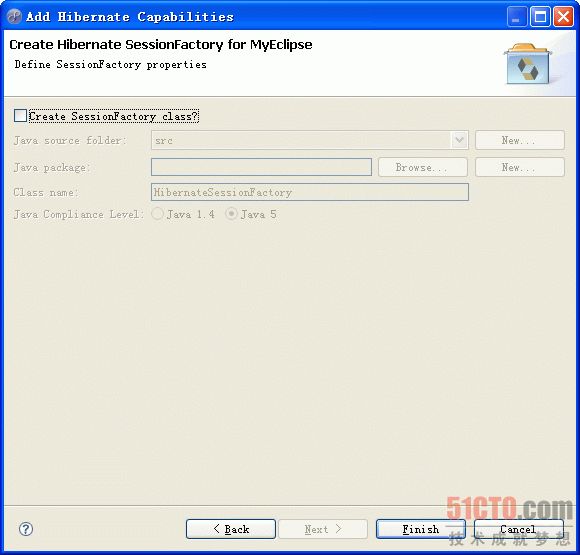Click the Browse button for Java package
Screen dimensions: 580x555
pyautogui.click(x=423, y=167)
